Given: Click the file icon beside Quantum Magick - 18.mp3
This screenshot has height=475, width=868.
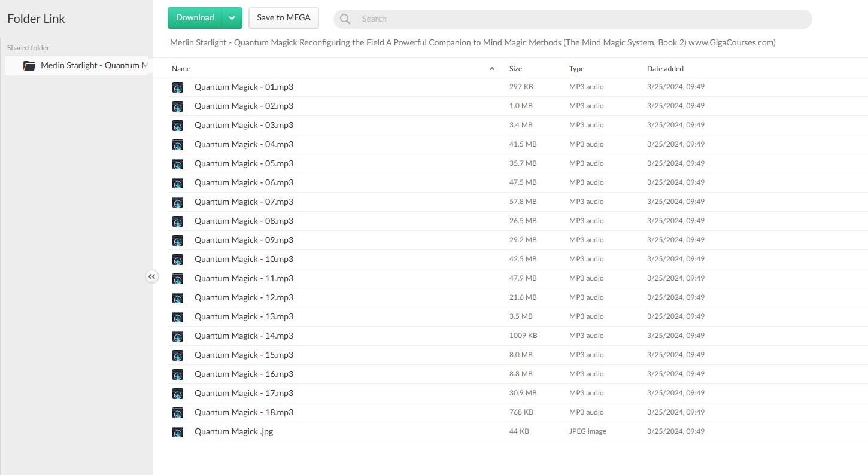Looking at the screenshot, I should (178, 413).
